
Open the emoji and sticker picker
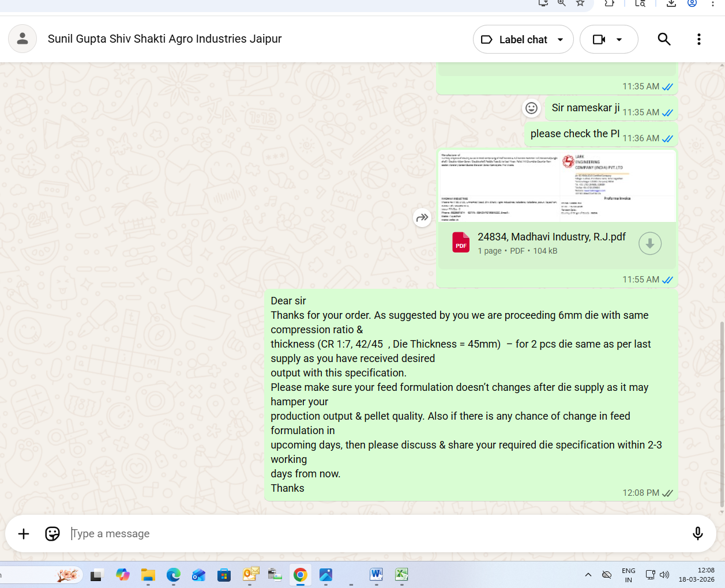point(52,534)
